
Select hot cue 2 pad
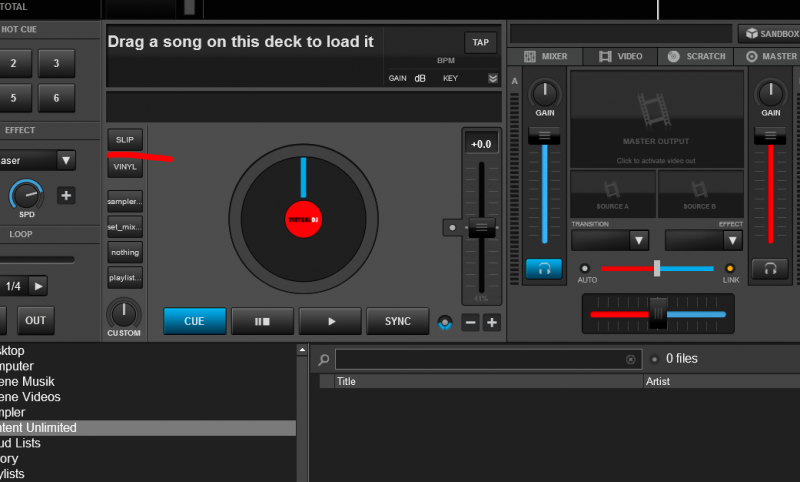pos(14,63)
